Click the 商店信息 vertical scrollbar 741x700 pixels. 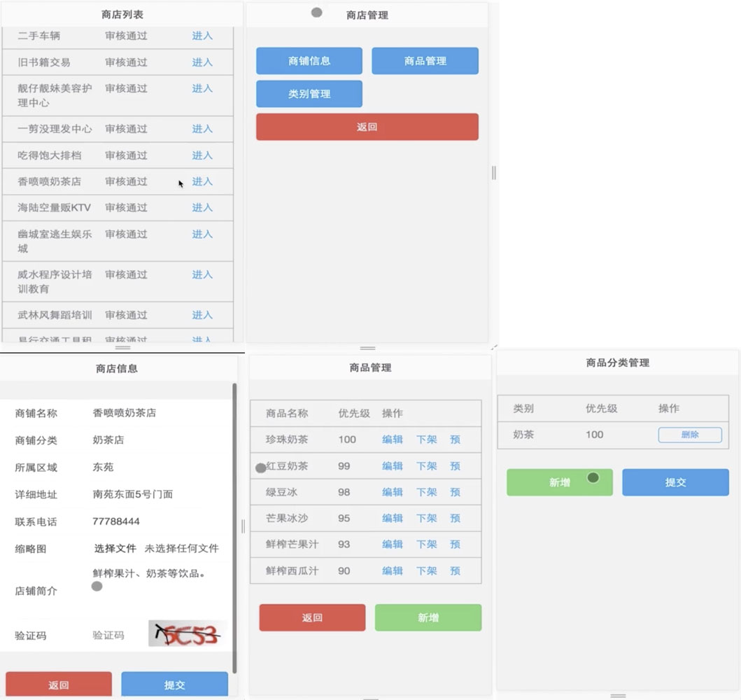click(x=234, y=528)
